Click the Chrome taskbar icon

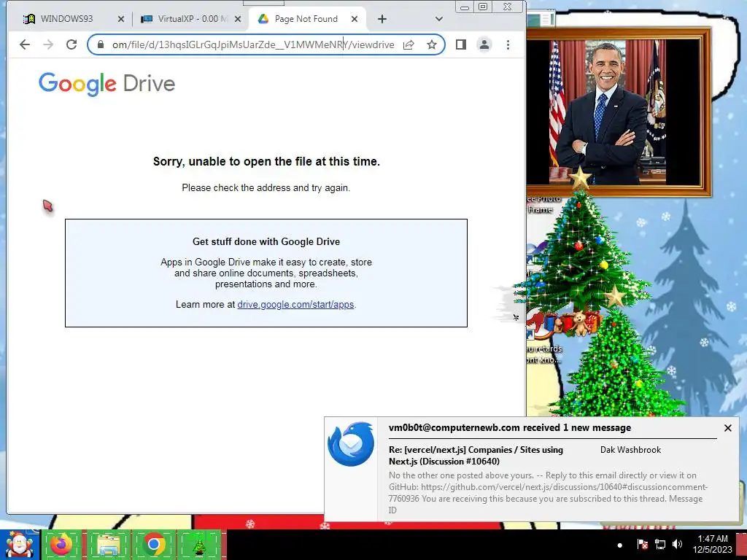153,545
